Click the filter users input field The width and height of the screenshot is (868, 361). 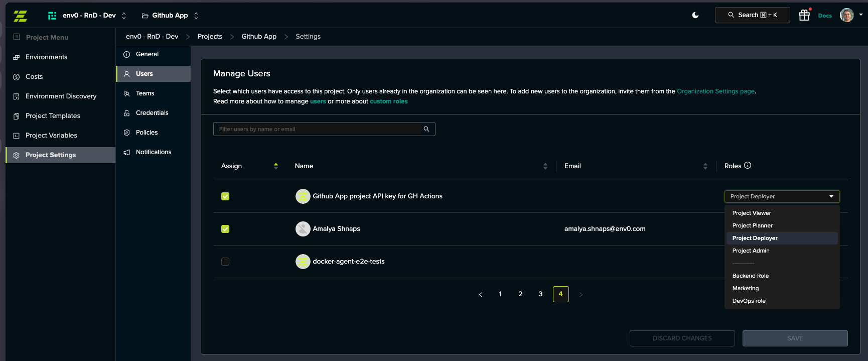click(324, 129)
